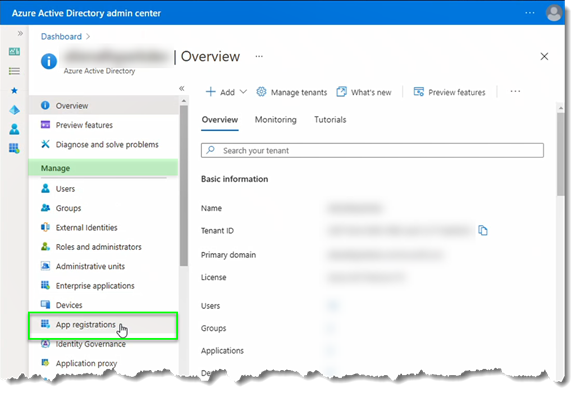Click the Application proxy icon

coord(45,363)
